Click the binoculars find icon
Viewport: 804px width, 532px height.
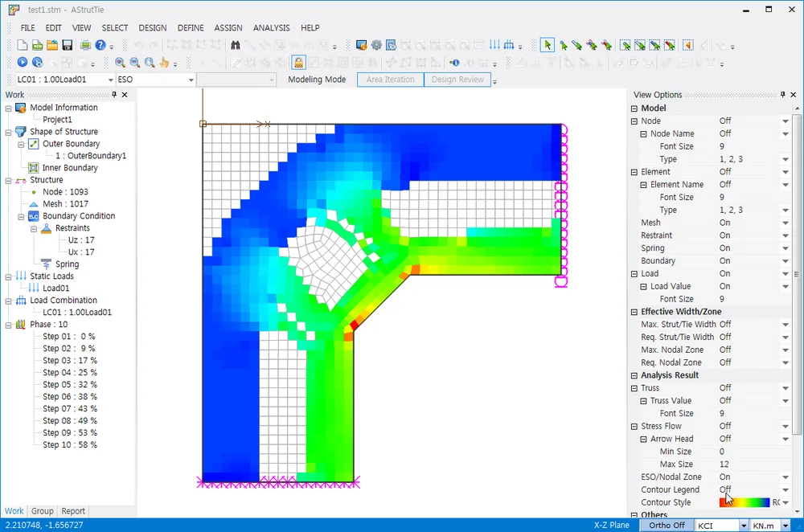236,46
